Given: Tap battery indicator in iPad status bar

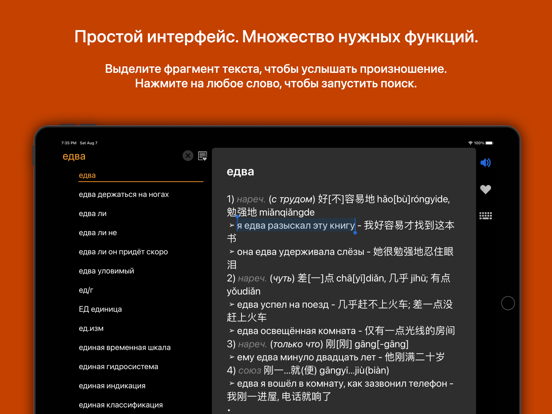Looking at the screenshot, I should click(489, 143).
